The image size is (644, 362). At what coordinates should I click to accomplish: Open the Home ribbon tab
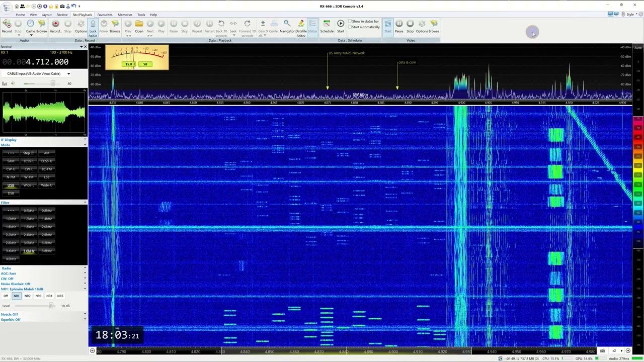(20, 15)
